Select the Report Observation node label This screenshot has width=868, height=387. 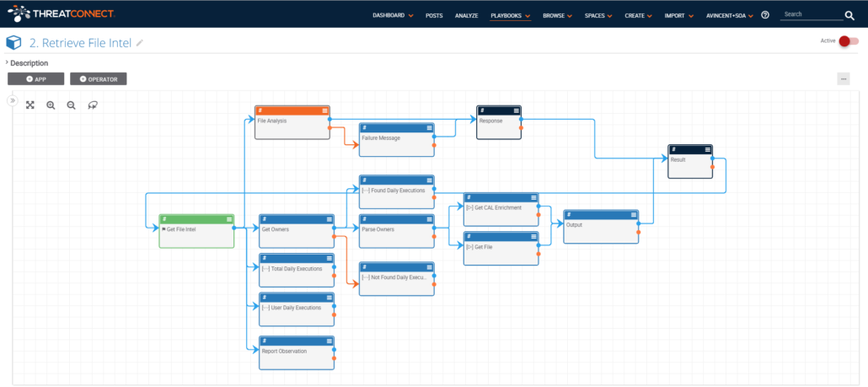pyautogui.click(x=284, y=351)
